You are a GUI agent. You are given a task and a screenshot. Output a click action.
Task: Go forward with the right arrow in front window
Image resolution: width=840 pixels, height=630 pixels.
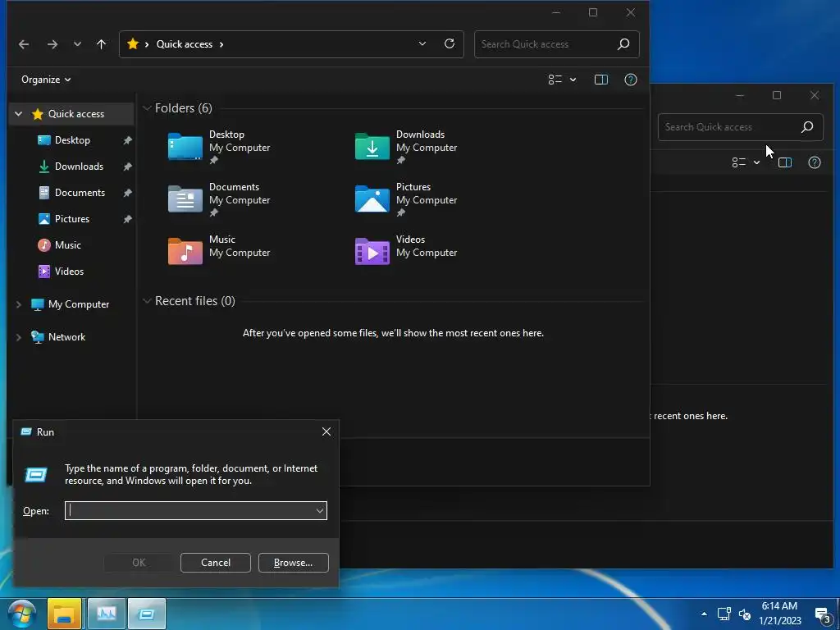coord(52,44)
